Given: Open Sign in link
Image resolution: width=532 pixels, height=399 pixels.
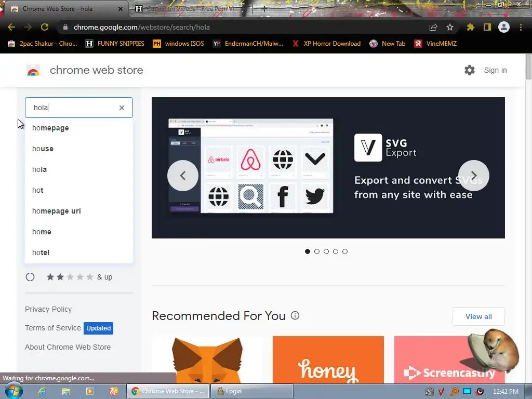Looking at the screenshot, I should pos(495,70).
